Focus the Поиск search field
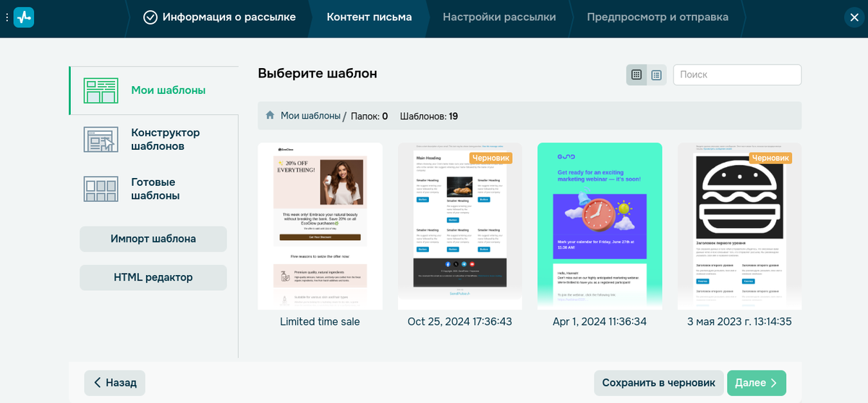This screenshot has width=868, height=403. tap(737, 75)
